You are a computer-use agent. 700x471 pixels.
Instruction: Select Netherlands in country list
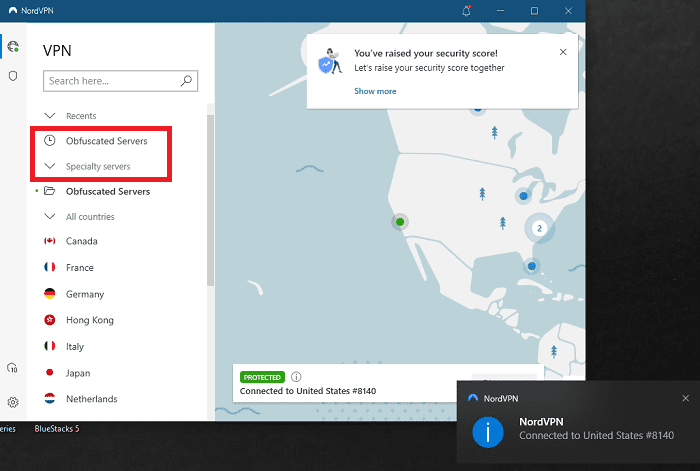(x=92, y=399)
